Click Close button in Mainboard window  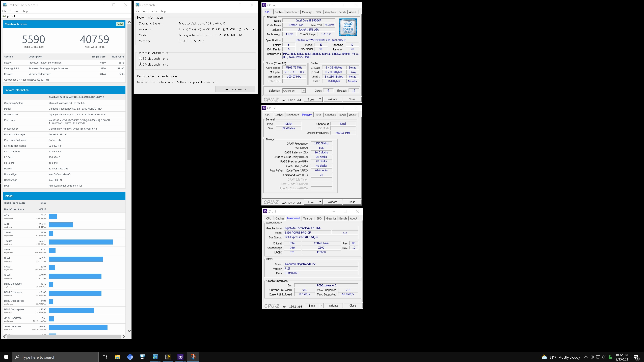(x=353, y=306)
